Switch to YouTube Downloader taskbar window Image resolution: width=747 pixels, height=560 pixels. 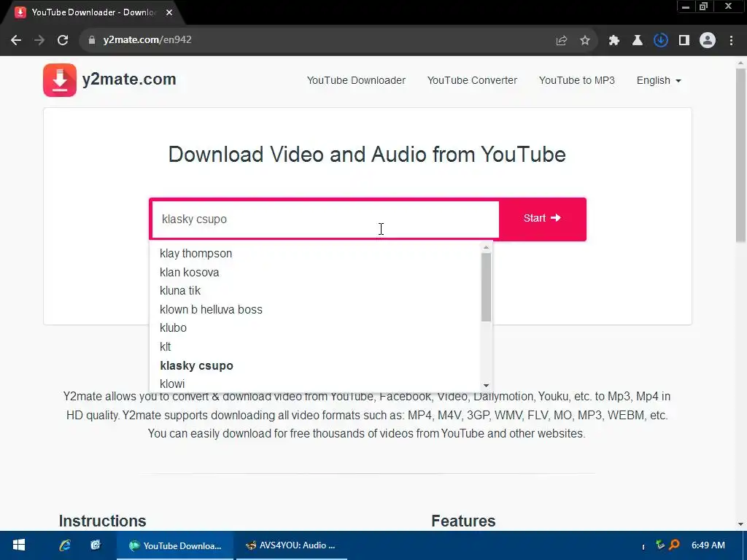tap(175, 545)
